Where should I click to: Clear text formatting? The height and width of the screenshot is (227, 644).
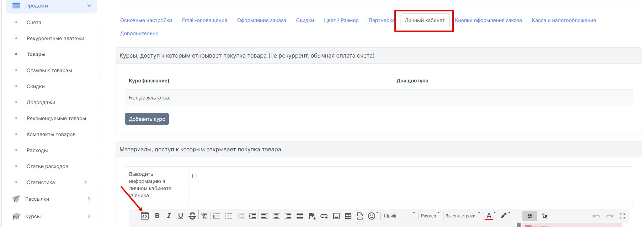204,216
